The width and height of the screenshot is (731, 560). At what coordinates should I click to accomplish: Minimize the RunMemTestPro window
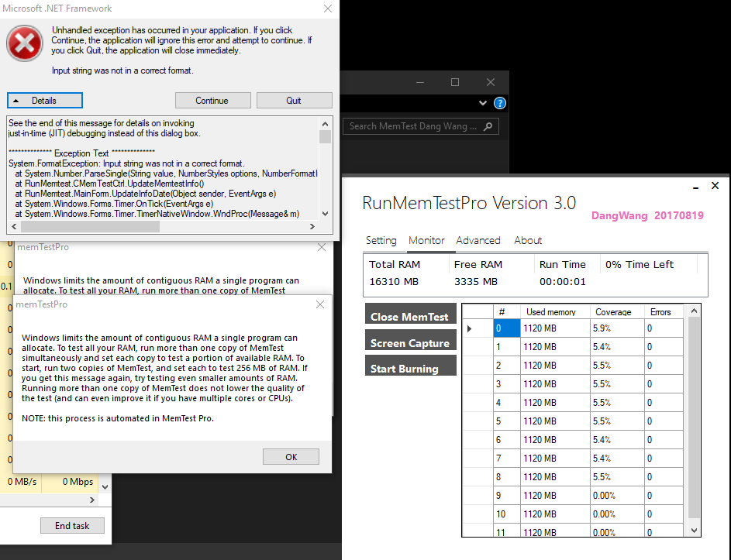click(x=695, y=187)
